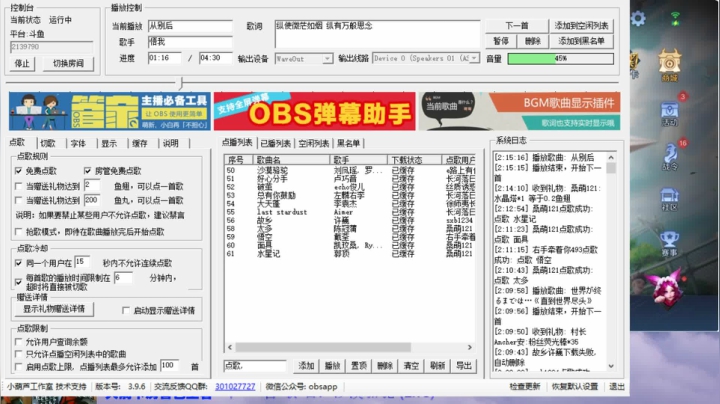Open the 输出设备 WaveOut dropdown
This screenshot has width=720, height=404.
point(304,58)
